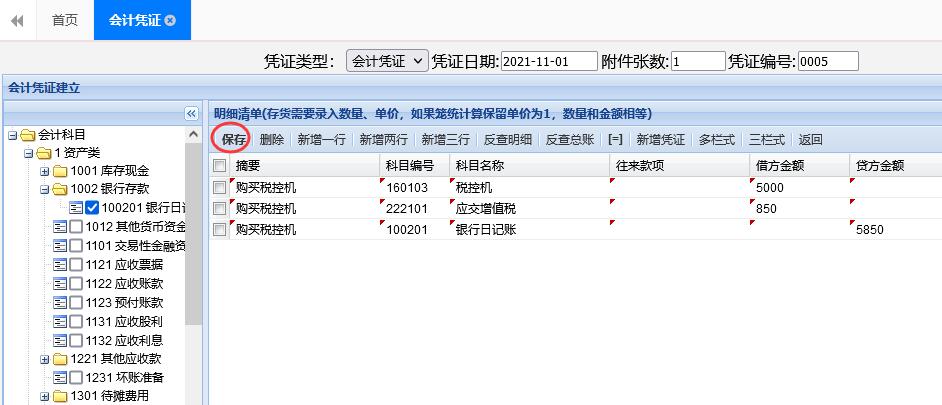Click the 1012 其他货币资金 ledger icon
Image resolution: width=942 pixels, height=405 pixels.
(x=59, y=227)
